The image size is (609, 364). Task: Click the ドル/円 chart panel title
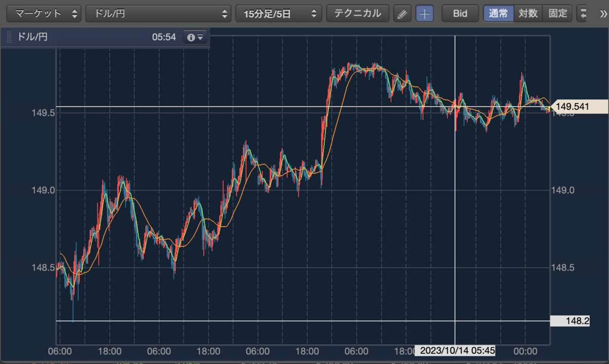[x=32, y=38]
